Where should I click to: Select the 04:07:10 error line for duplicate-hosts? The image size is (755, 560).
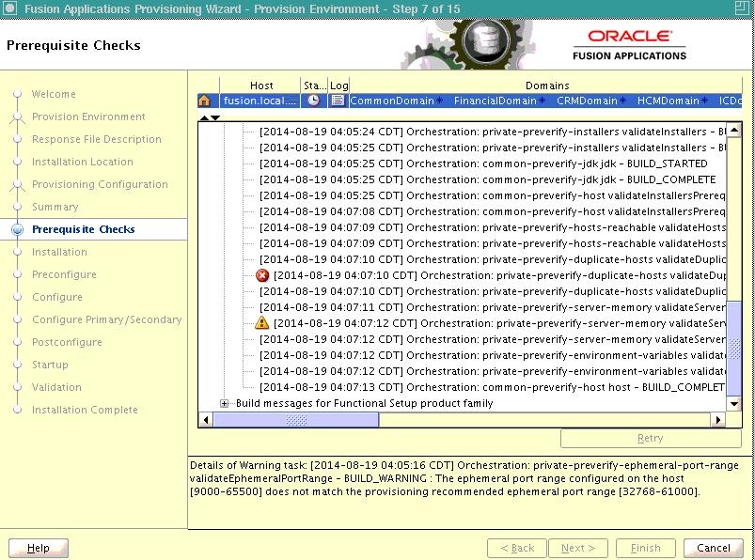pos(500,275)
